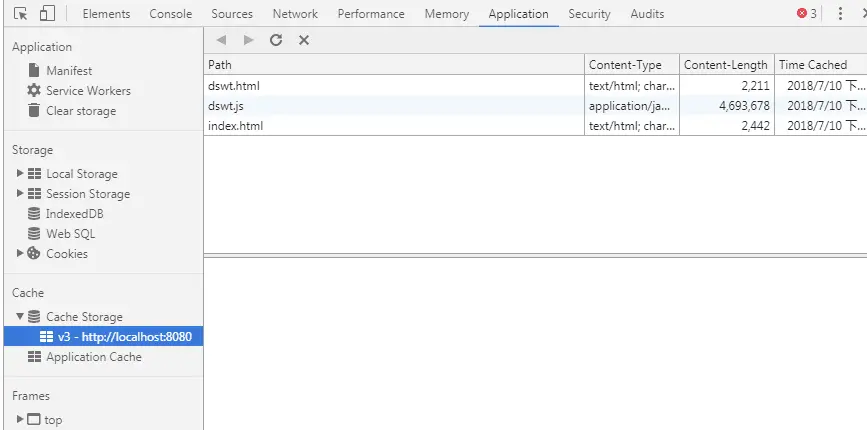Expand the top frame tree arrow
Viewport: 867px width, 430px height.
[x=20, y=419]
